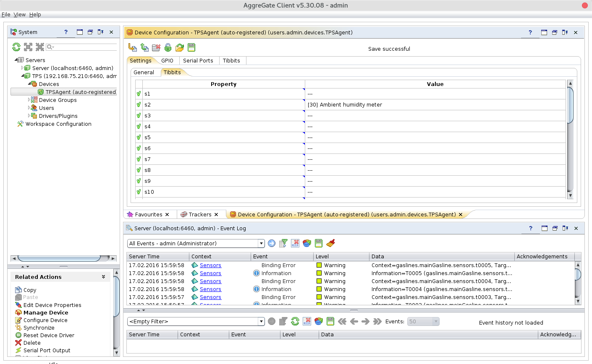Screen dimensions: 592x364
Task: Open the View menu
Action: [x=20, y=14]
